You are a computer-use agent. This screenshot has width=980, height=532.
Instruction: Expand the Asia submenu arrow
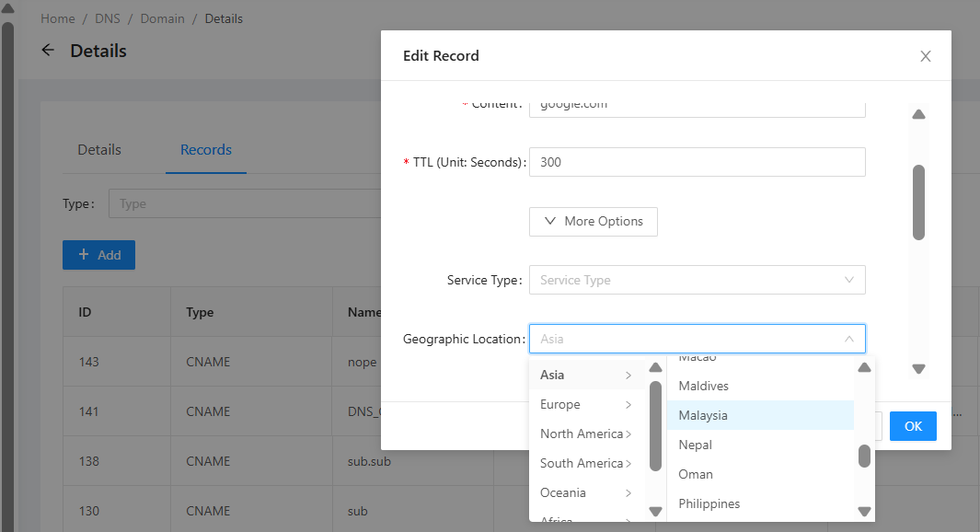[628, 376]
